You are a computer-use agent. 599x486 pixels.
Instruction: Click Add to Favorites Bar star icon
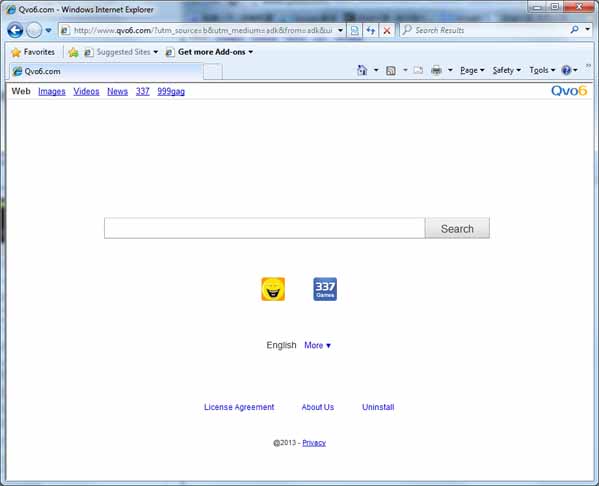73,52
